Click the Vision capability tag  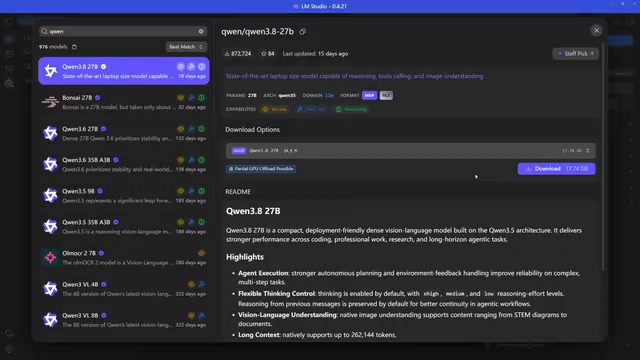coord(275,109)
